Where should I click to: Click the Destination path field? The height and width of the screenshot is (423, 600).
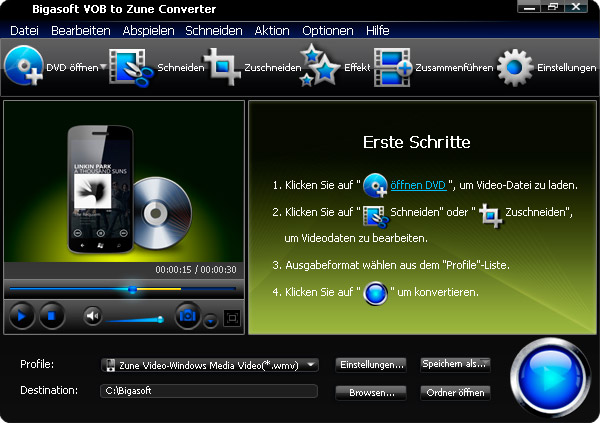tap(209, 391)
